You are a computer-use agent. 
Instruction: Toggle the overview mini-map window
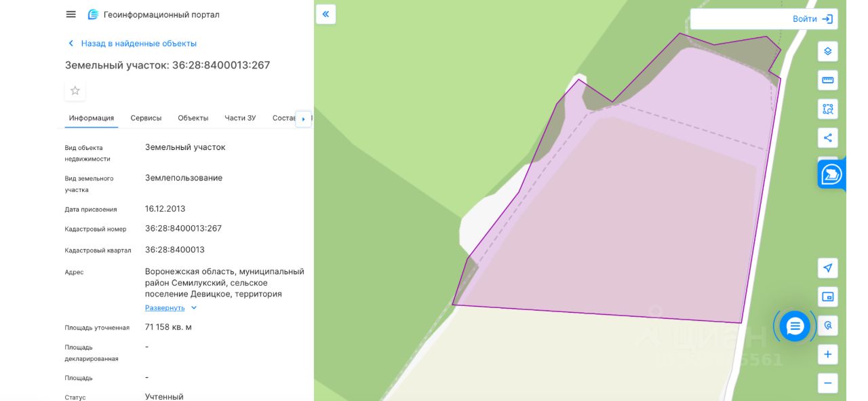pyautogui.click(x=827, y=297)
